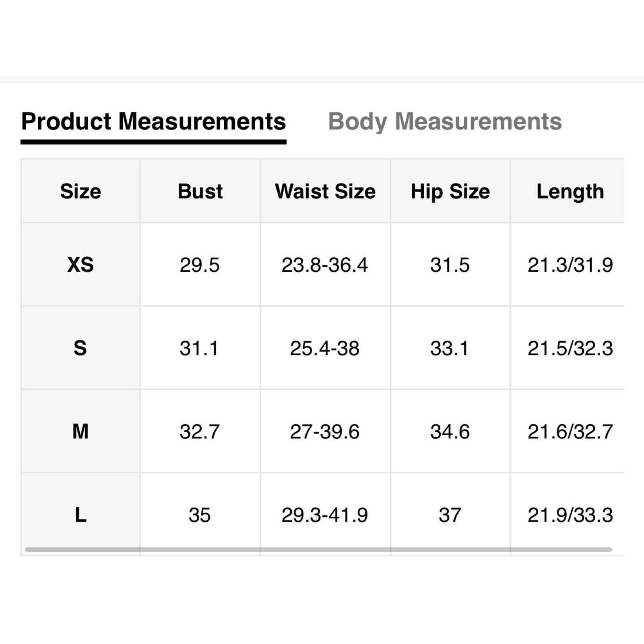Select the Product Measurements tab
The width and height of the screenshot is (644, 644).
pos(153,122)
